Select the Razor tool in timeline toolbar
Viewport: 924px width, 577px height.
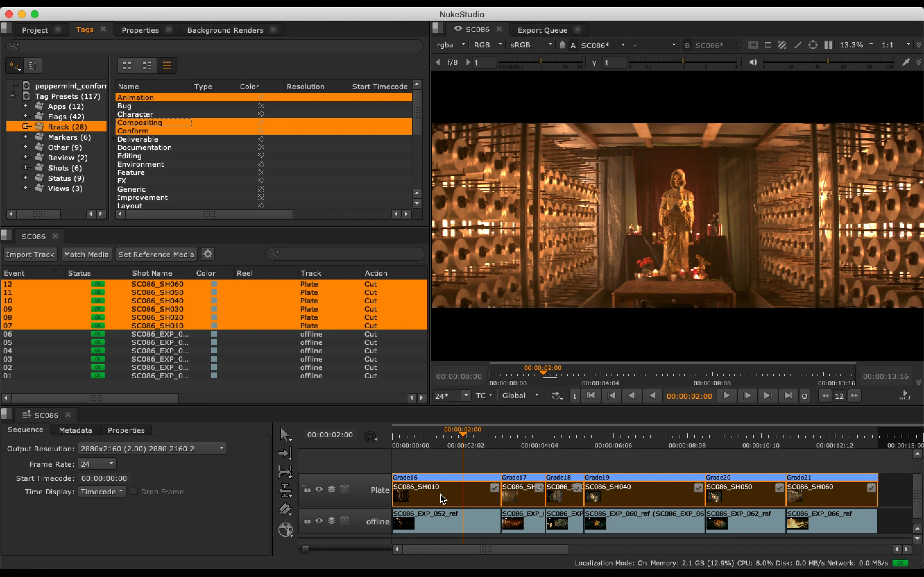click(x=285, y=509)
